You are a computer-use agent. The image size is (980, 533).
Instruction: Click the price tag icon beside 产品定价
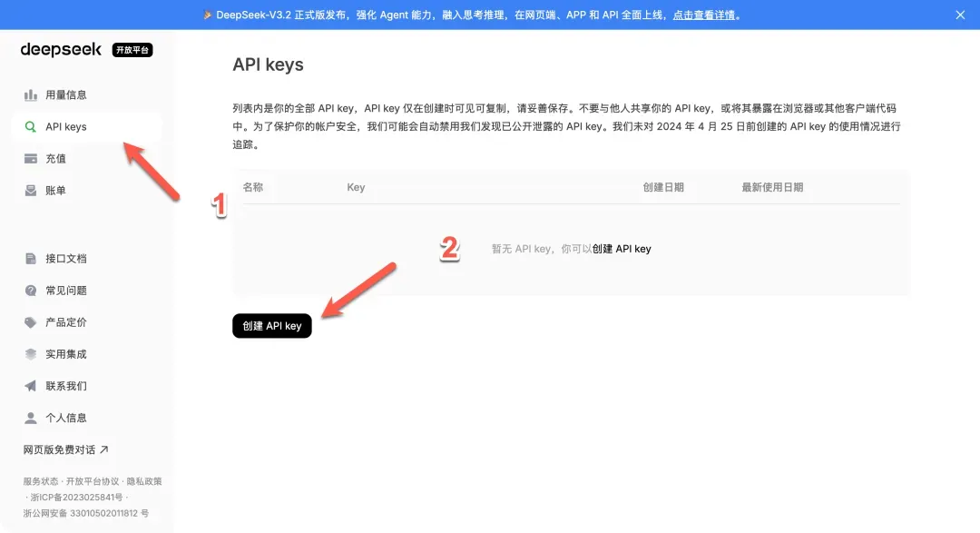[30, 323]
